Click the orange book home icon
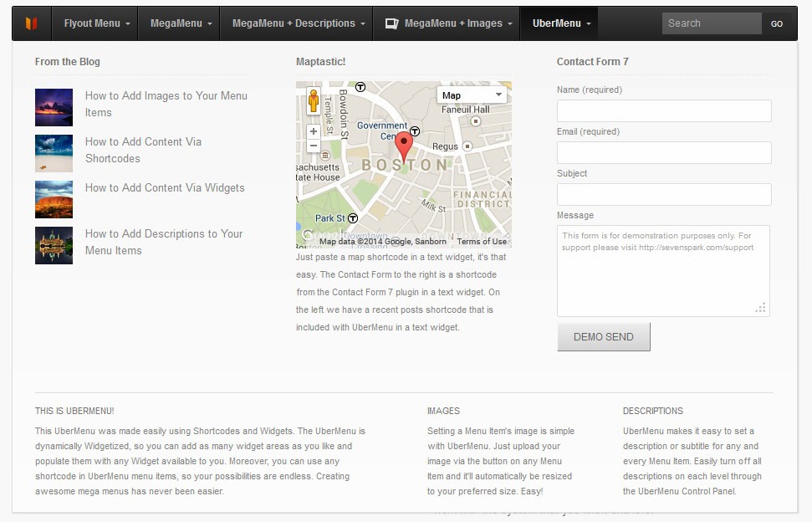 tap(31, 23)
